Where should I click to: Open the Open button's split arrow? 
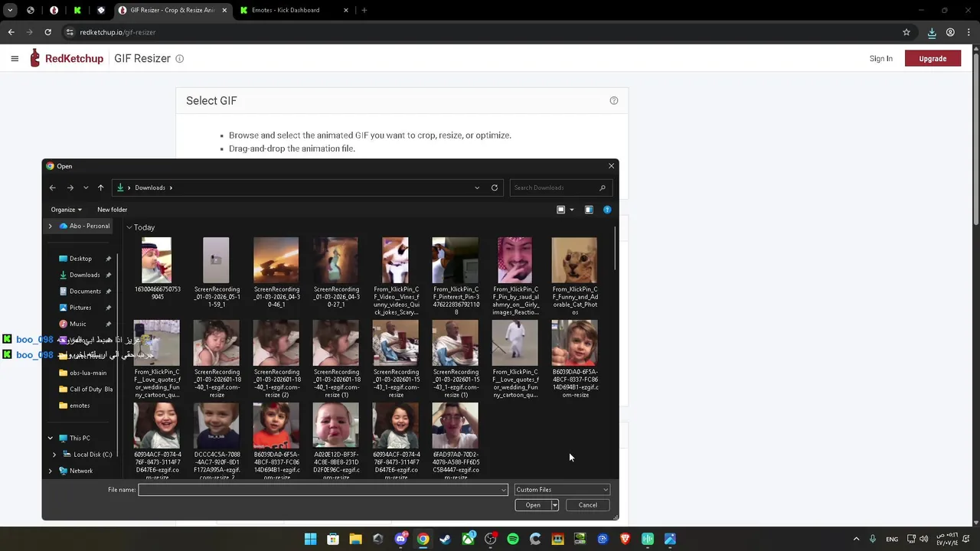[555, 505]
